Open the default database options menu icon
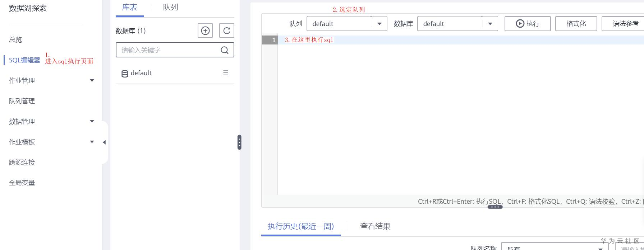The width and height of the screenshot is (644, 250). pyautogui.click(x=226, y=73)
